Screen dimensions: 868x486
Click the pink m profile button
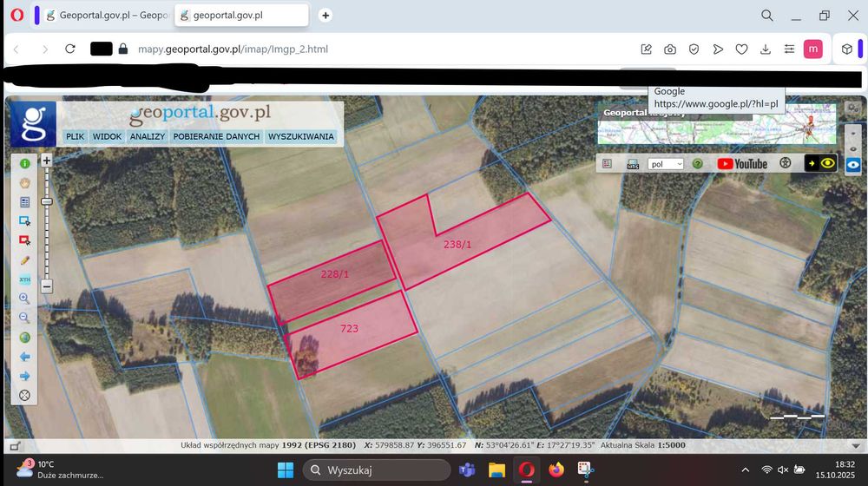[x=812, y=49]
